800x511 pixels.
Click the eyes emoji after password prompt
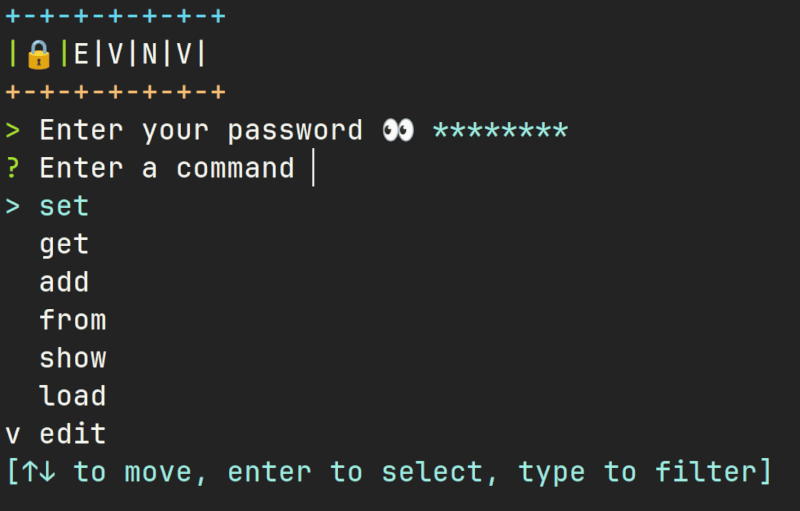click(398, 130)
